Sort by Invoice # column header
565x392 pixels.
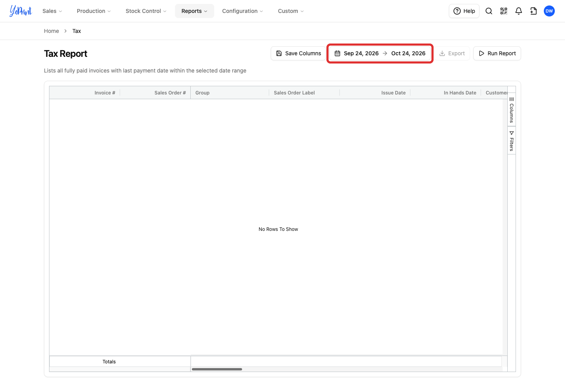84,93
